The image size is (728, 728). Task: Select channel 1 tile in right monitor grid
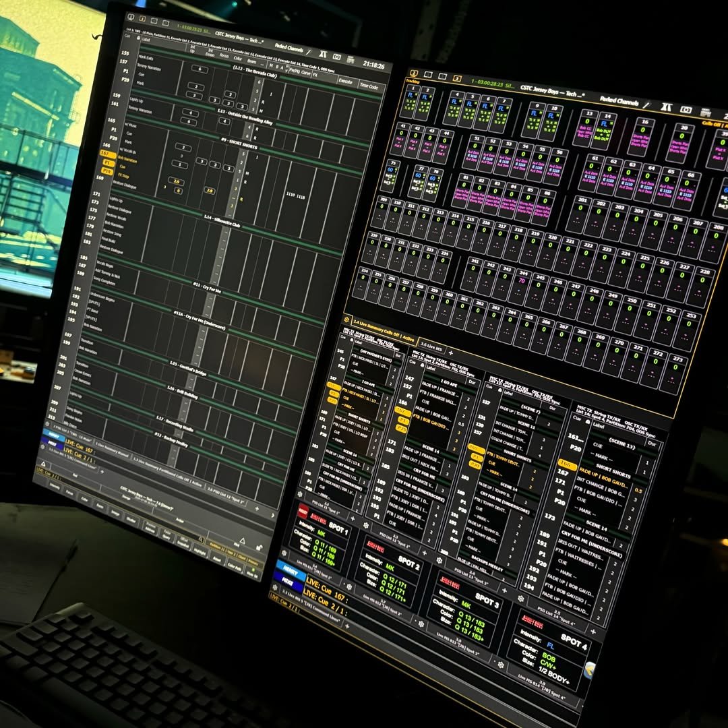click(x=411, y=101)
